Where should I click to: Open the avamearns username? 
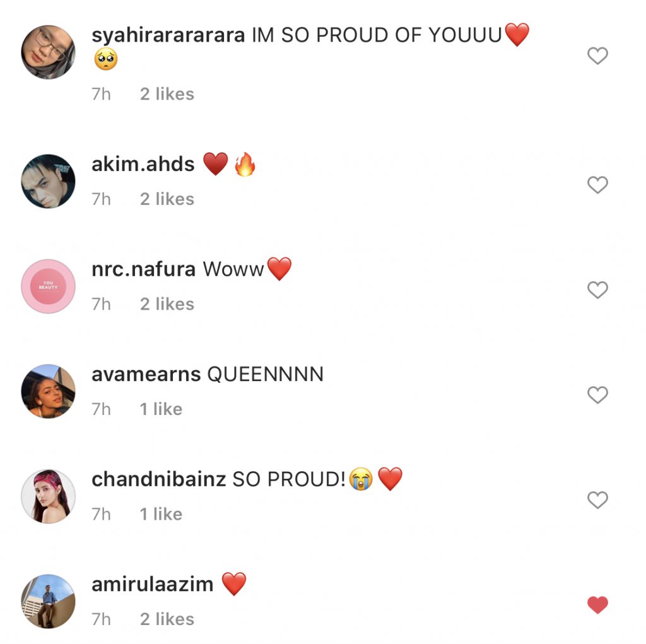[x=146, y=374]
